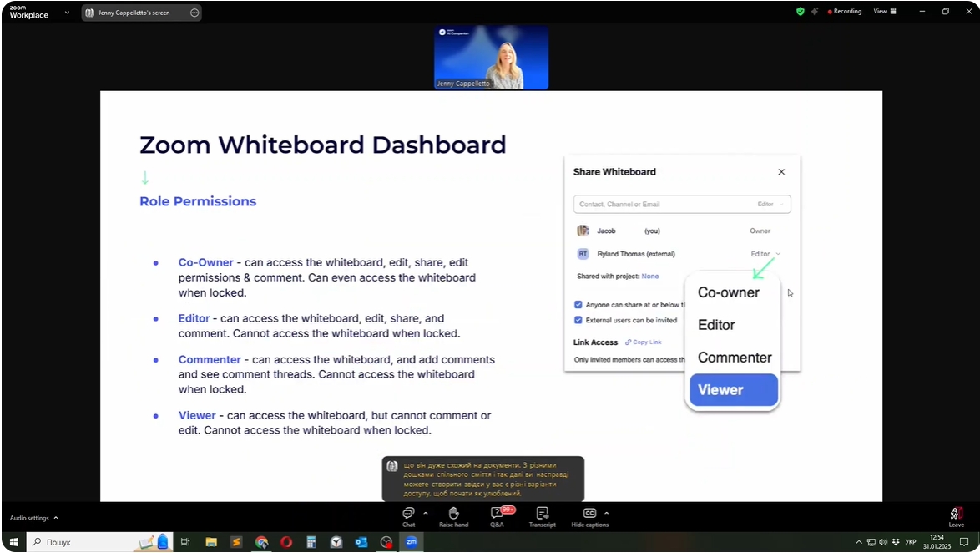Open the Chat panel

[x=408, y=517]
